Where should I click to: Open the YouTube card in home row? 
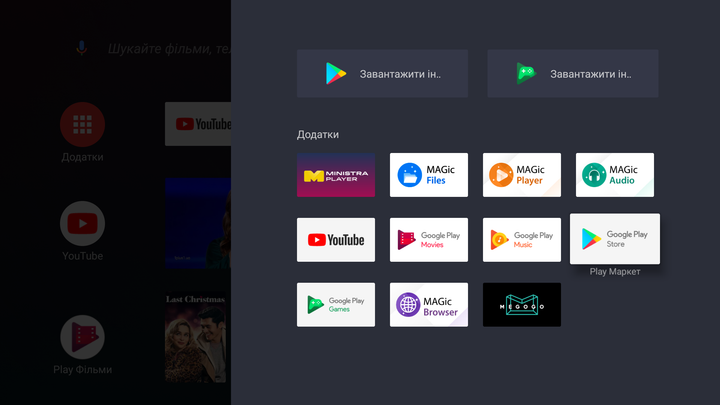[x=198, y=124]
